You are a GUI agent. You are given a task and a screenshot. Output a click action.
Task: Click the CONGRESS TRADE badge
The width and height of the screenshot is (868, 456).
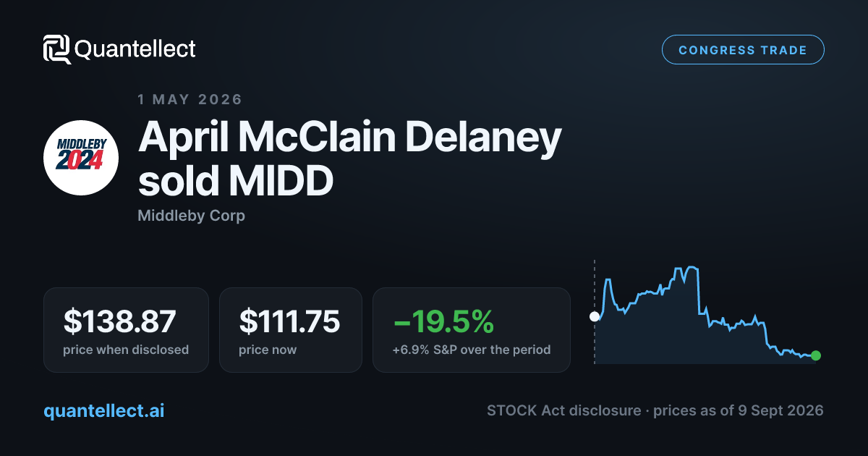tap(743, 50)
